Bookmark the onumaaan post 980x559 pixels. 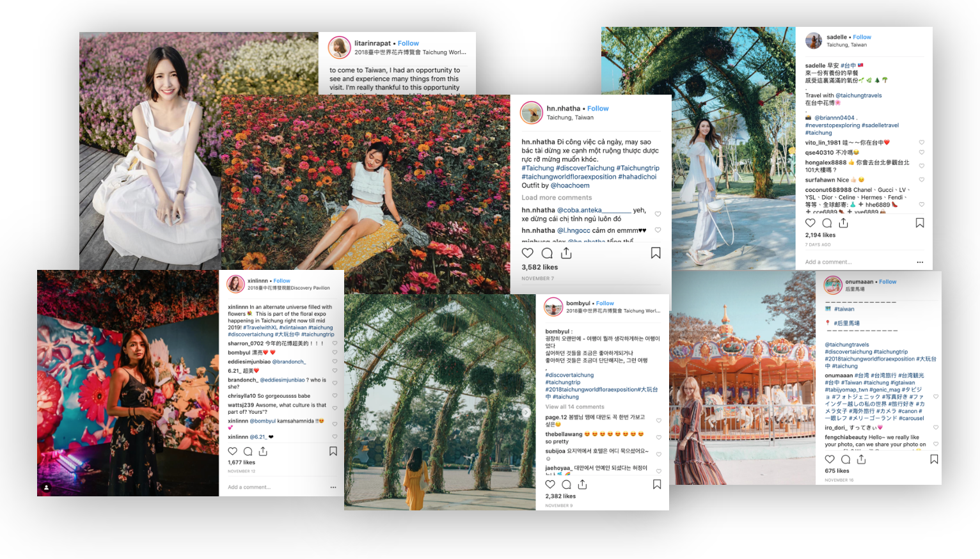935,459
